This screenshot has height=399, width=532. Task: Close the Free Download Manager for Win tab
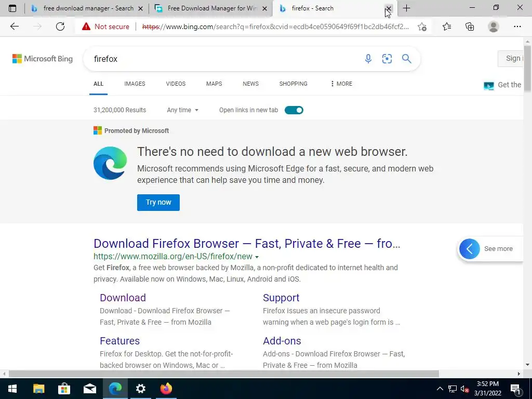tap(264, 8)
